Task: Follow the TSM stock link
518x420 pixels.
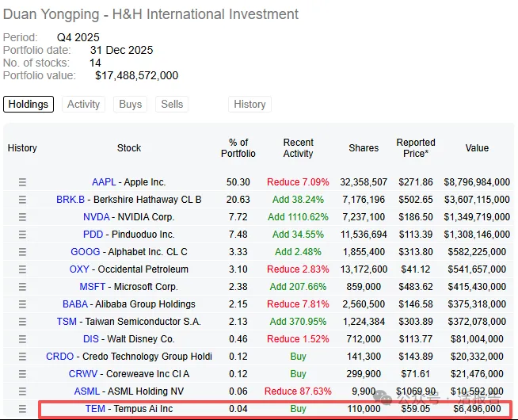Action: 67,322
